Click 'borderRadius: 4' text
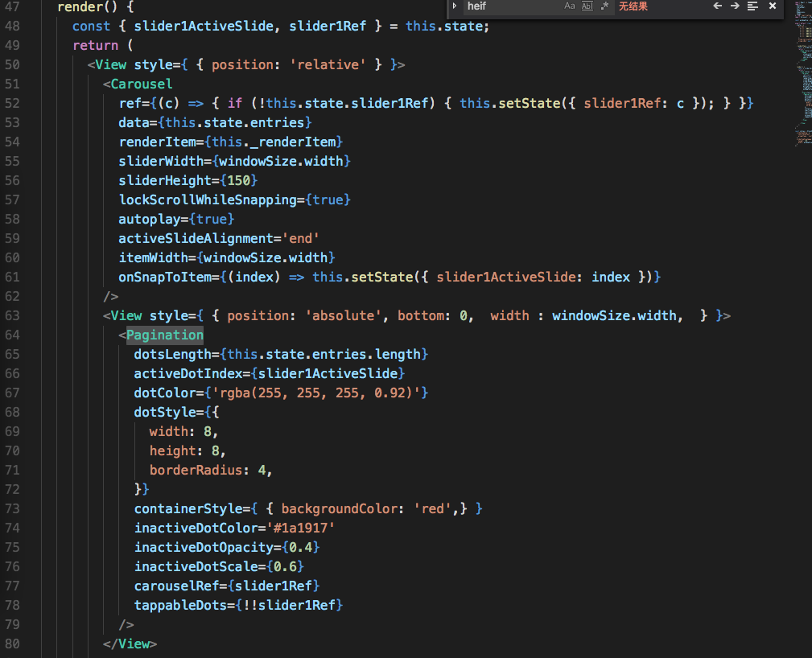Screen dimensions: 812x658 208,470
